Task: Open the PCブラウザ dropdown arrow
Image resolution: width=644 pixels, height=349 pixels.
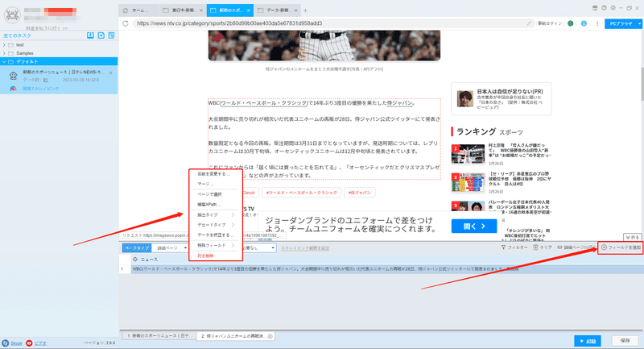Action: point(639,24)
